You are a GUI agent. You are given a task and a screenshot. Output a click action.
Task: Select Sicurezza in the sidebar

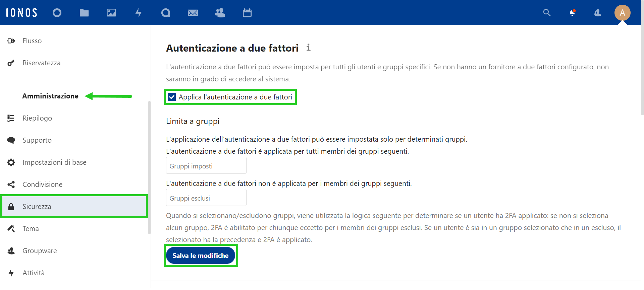tap(74, 207)
